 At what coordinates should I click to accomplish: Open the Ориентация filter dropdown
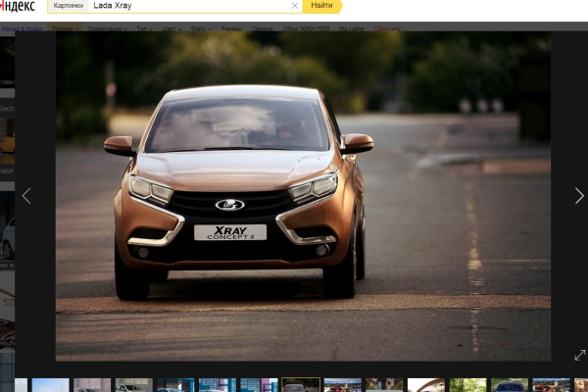[x=108, y=28]
